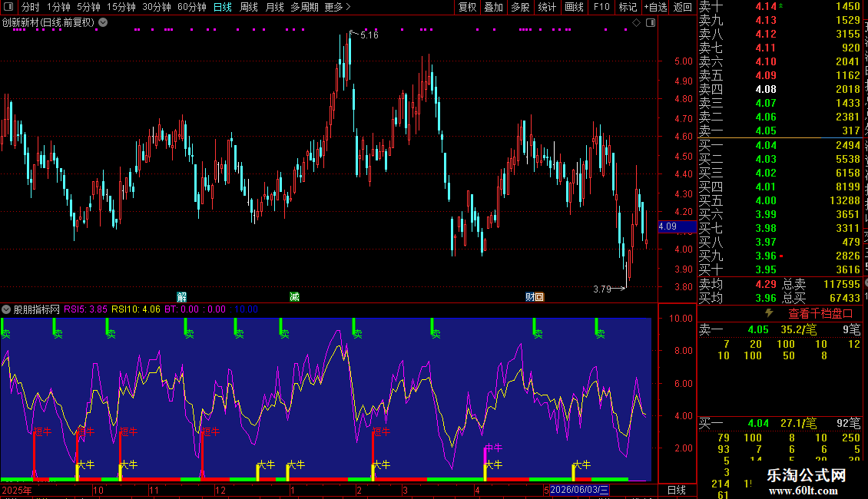Click the 总卖 117595 value

click(842, 284)
